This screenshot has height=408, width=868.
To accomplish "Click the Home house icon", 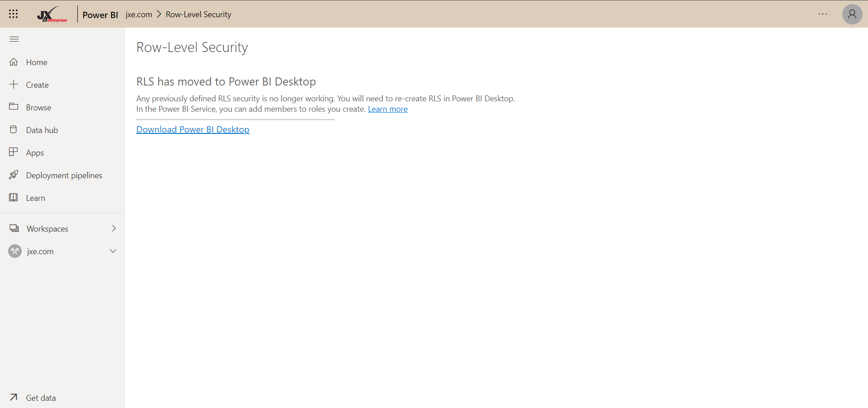I will pyautogui.click(x=14, y=62).
